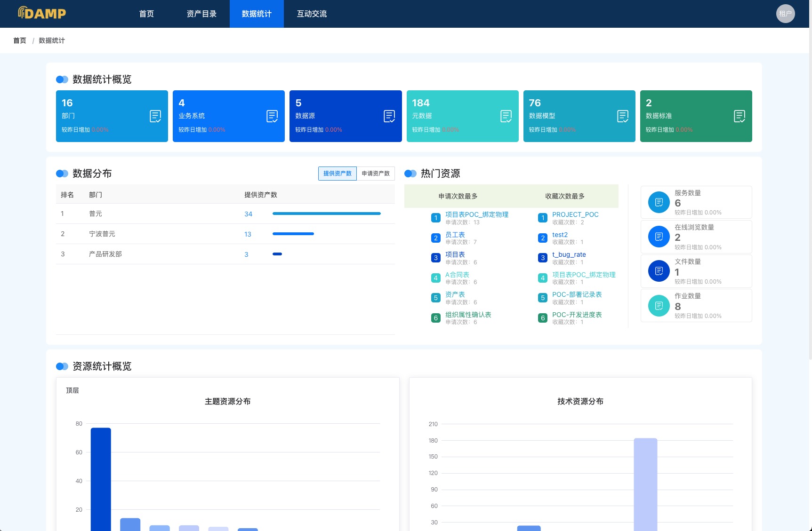Screen dimensions: 812x531
Task: Click the 普元 department progress bar
Action: point(326,214)
